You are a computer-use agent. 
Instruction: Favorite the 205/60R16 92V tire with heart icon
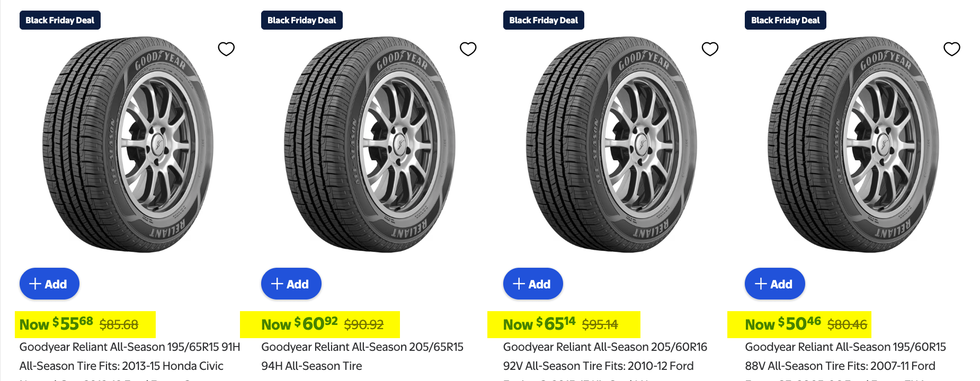710,49
